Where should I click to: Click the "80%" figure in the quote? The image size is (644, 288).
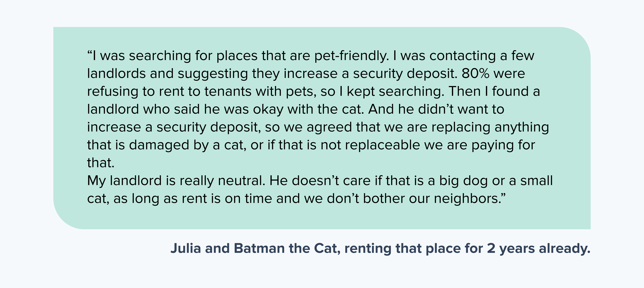pyautogui.click(x=476, y=74)
